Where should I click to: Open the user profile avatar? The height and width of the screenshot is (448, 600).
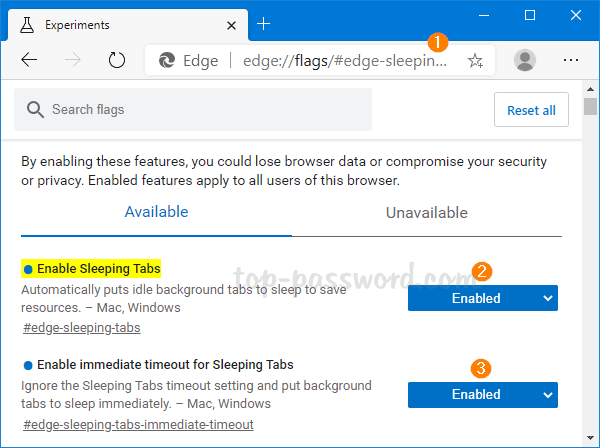tap(524, 60)
